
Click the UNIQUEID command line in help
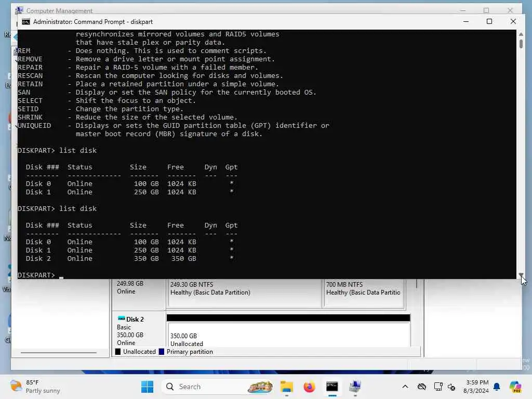[174, 129]
